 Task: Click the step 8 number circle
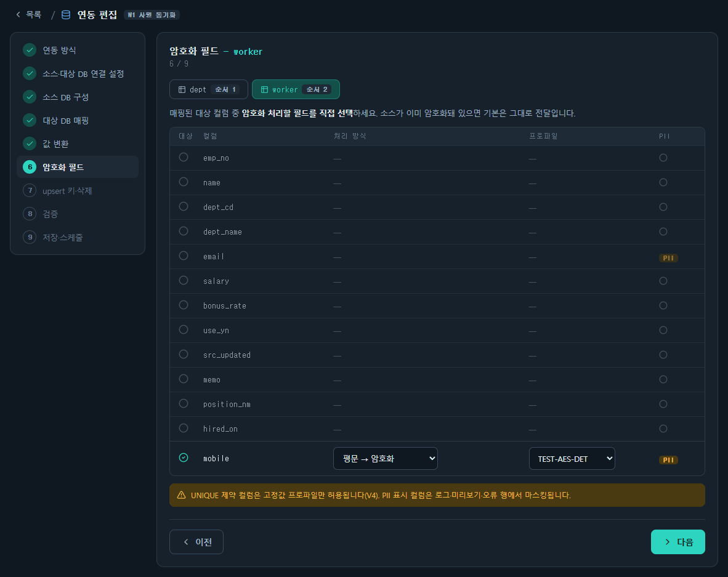(x=30, y=214)
